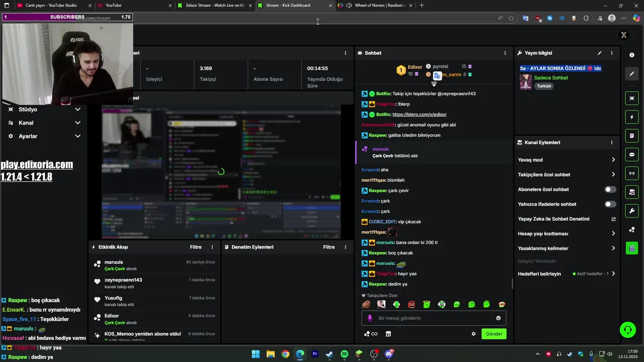The height and width of the screenshot is (362, 644).
Task: Click the channel points dots icon in sidebar
Action: click(632, 230)
